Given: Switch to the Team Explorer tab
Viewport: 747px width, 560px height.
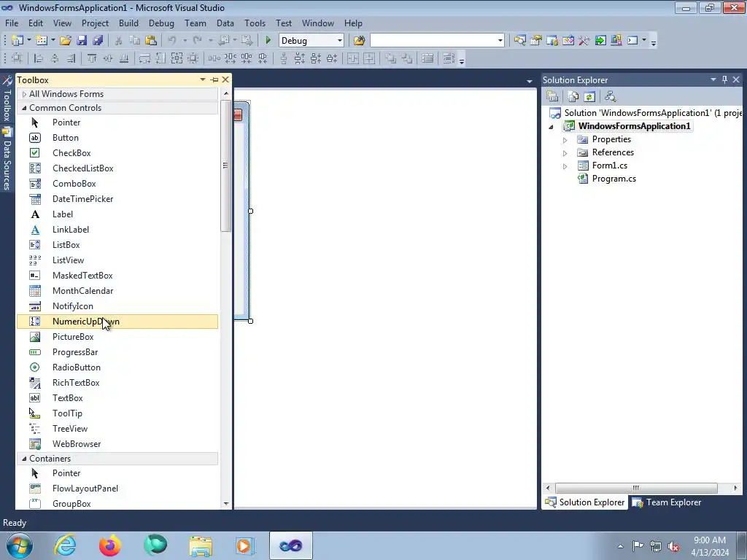Looking at the screenshot, I should [x=667, y=502].
